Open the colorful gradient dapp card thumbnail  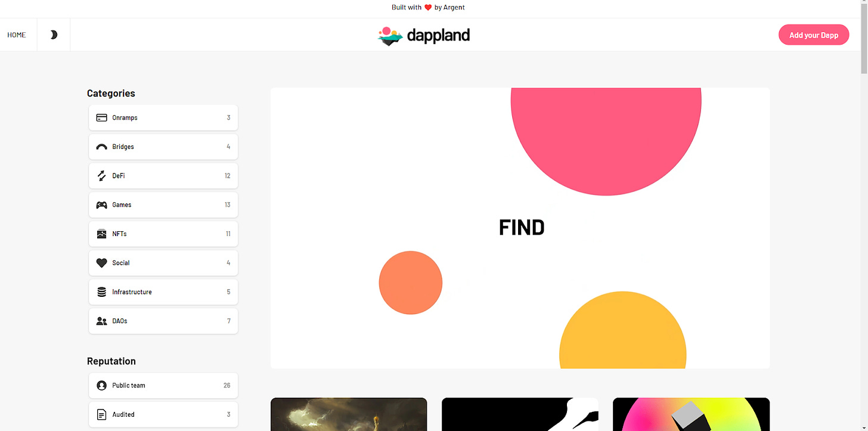click(691, 414)
